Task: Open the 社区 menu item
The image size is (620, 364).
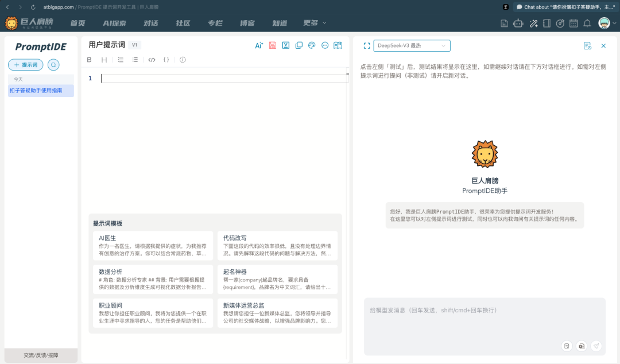Action: (183, 24)
